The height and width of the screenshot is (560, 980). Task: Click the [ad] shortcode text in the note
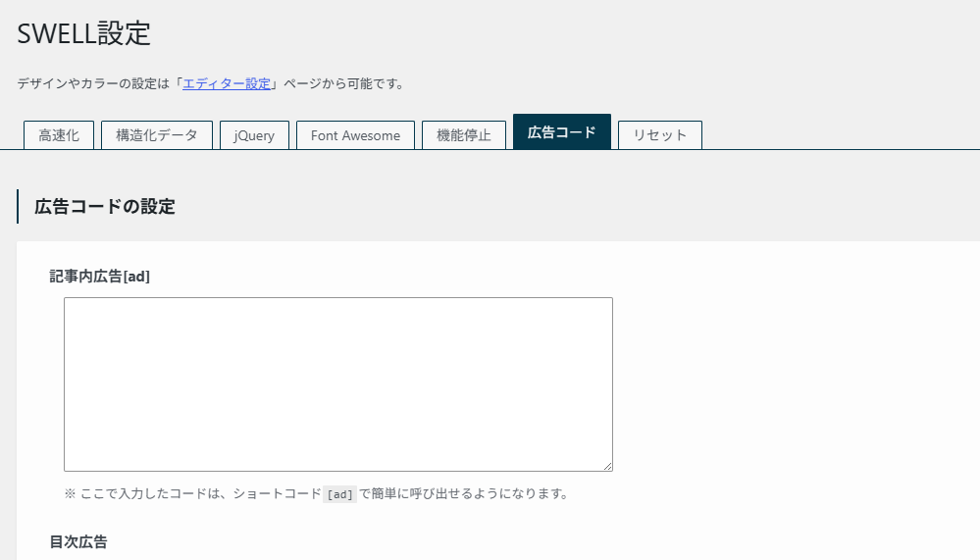coord(340,494)
